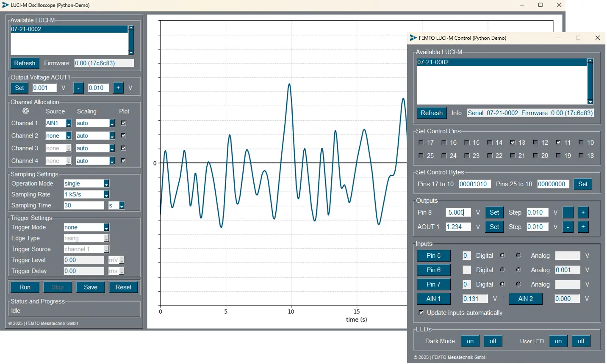This screenshot has width=607, height=364.
Task: Select the Analog radio button for Pin 5
Action: (x=518, y=255)
